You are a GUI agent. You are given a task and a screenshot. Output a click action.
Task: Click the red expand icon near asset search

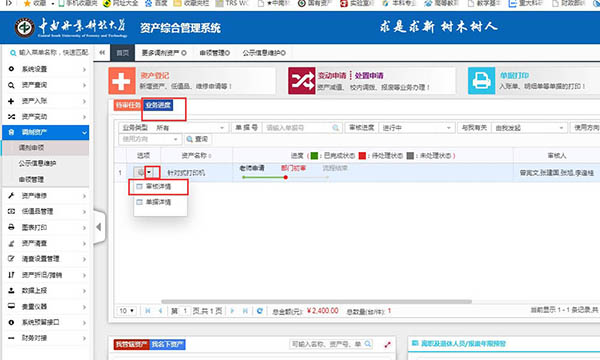pyautogui.click(x=387, y=344)
